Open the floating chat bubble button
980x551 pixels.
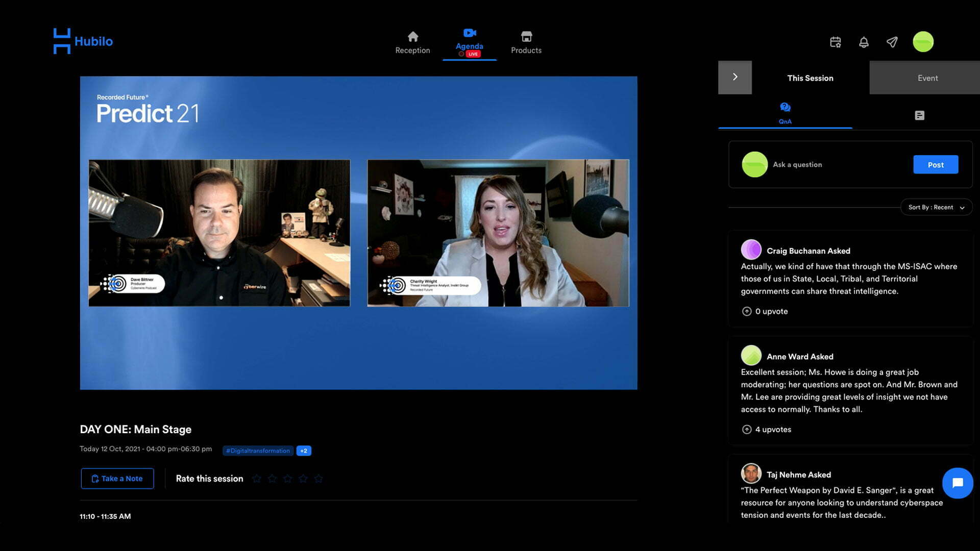pyautogui.click(x=958, y=483)
